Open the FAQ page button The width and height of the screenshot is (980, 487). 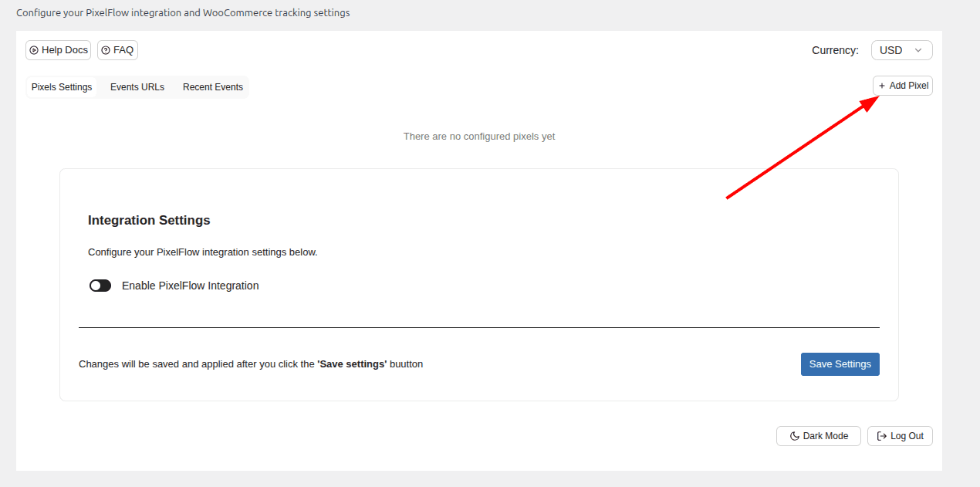click(118, 50)
